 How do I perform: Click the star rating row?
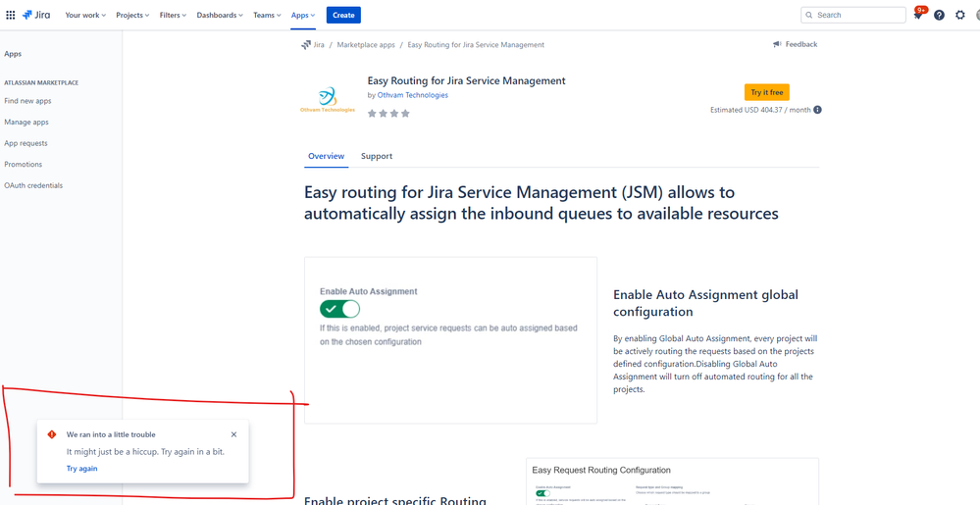click(388, 113)
